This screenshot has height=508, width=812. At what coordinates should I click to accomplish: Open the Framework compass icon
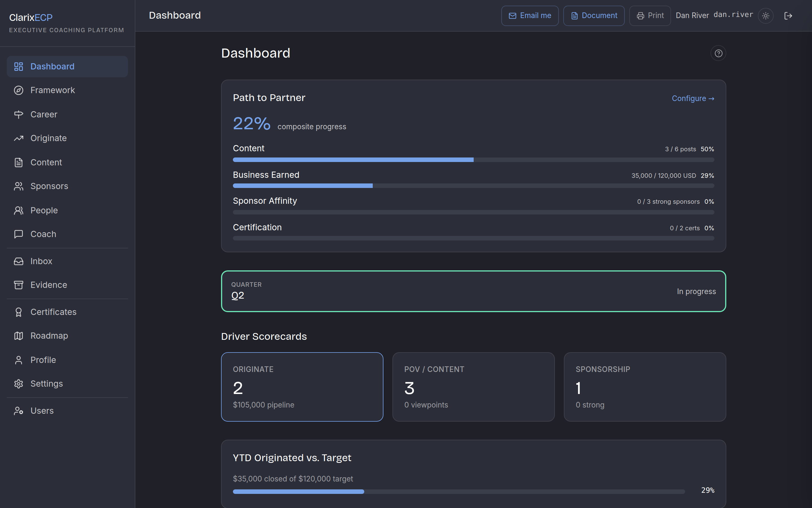tap(18, 90)
